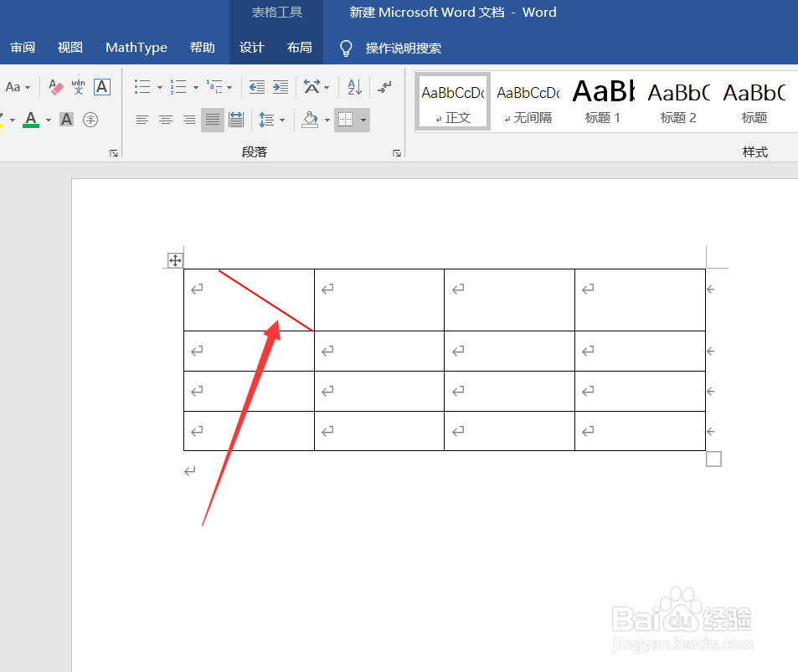Expand the font color dropdown arrow
798x672 pixels.
[x=49, y=120]
